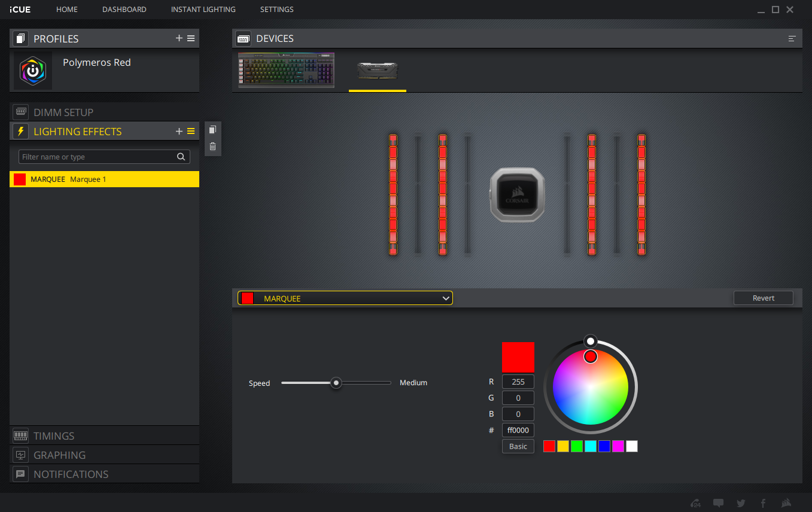The image size is (812, 512).
Task: Go to INSTANT LIGHTING tab
Action: click(x=203, y=10)
